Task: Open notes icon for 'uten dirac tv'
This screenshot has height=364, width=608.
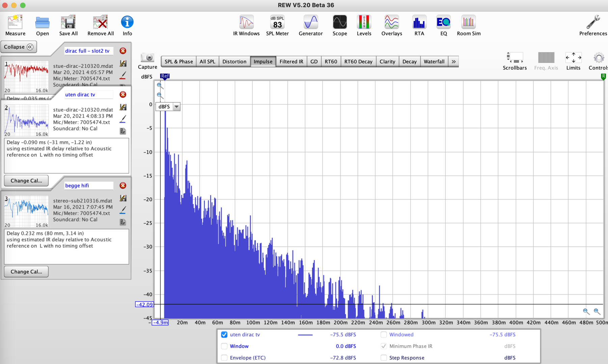Action: tap(123, 131)
